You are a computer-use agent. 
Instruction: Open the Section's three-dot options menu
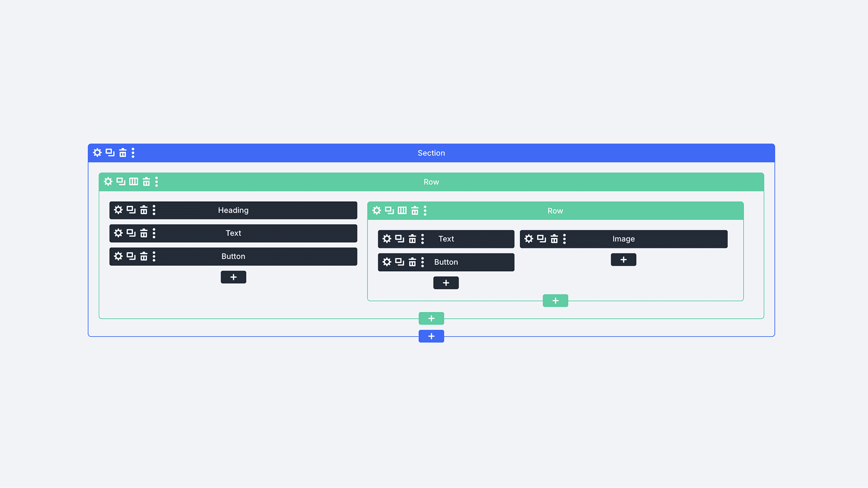(x=133, y=153)
